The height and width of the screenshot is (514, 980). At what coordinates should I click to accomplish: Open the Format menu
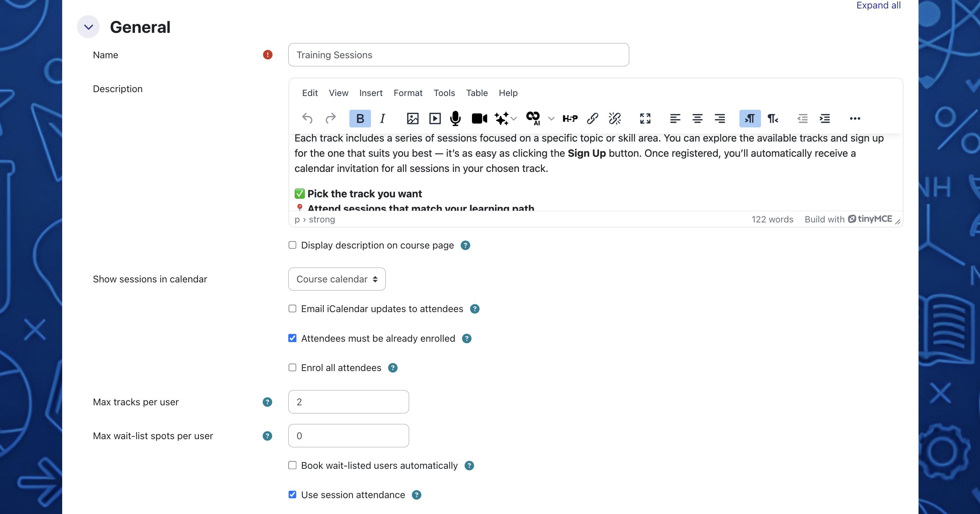[x=408, y=93]
